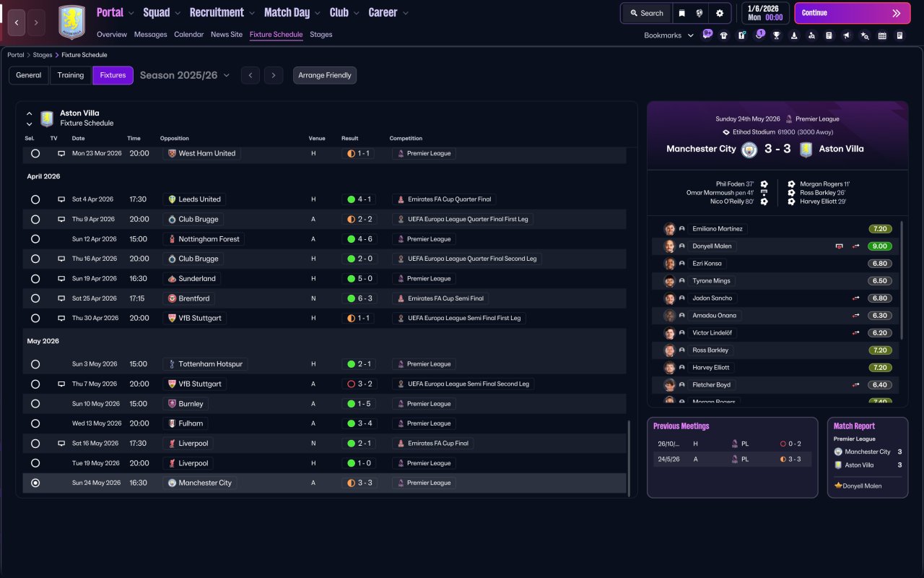The width and height of the screenshot is (924, 578).
Task: Switch to the News Site tab
Action: (x=227, y=35)
